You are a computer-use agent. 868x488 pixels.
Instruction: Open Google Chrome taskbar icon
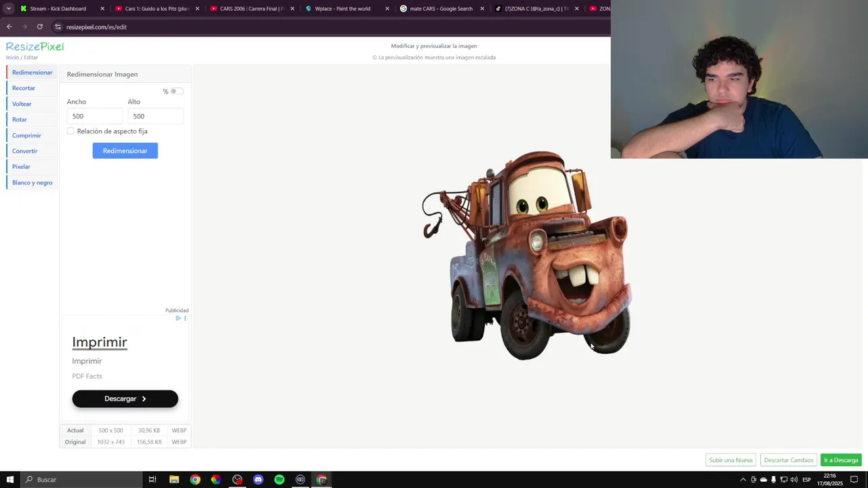pos(195,479)
